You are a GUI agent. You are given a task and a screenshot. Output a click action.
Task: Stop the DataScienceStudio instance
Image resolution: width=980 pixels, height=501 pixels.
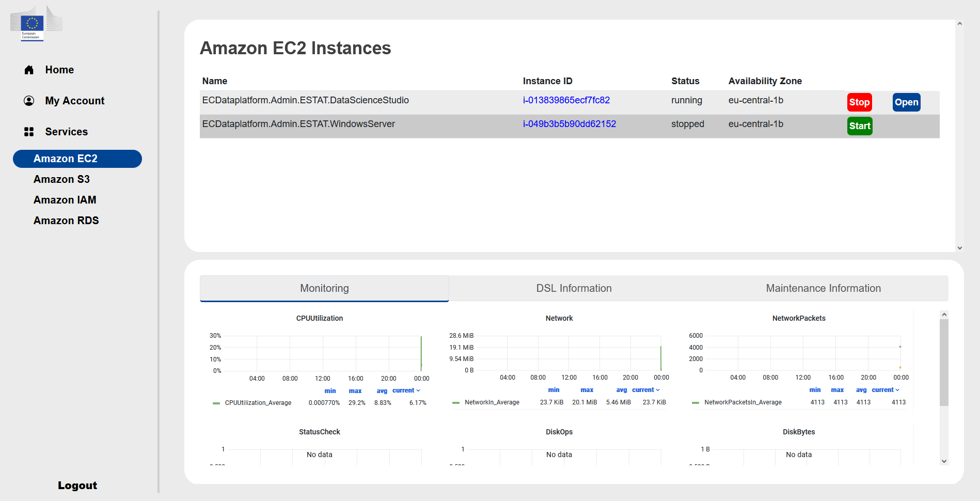click(859, 102)
